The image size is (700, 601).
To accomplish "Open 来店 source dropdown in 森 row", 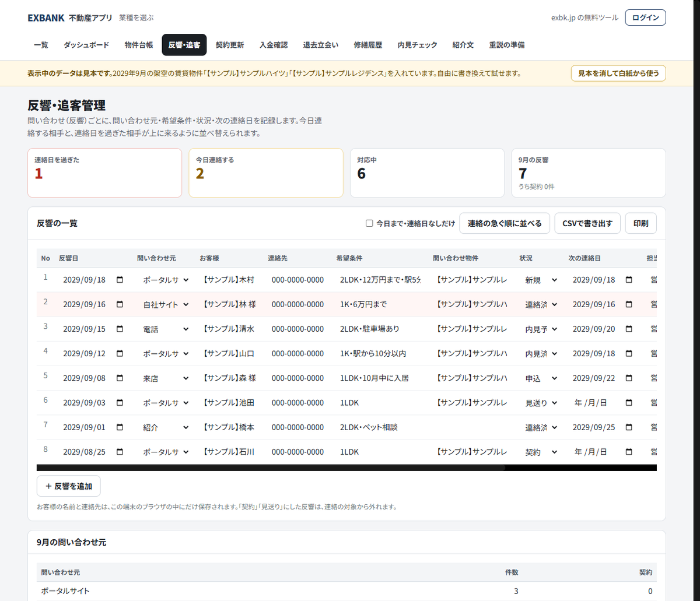I will pyautogui.click(x=166, y=378).
